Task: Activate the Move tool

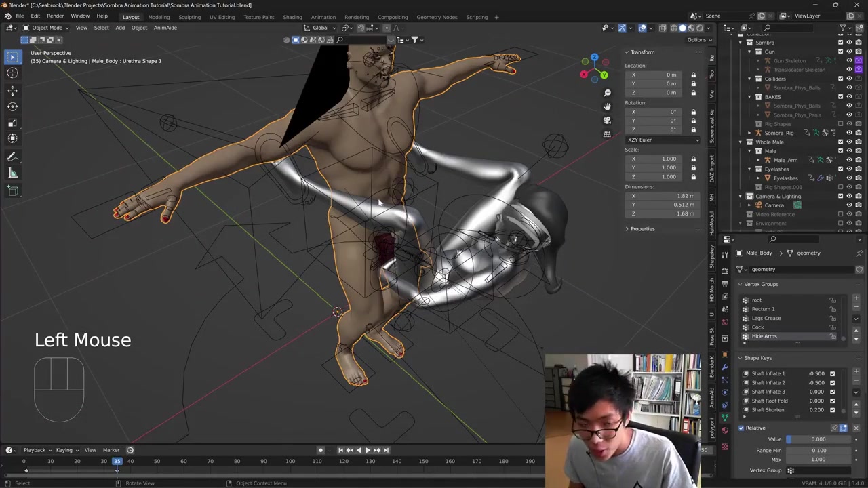Action: tap(12, 90)
